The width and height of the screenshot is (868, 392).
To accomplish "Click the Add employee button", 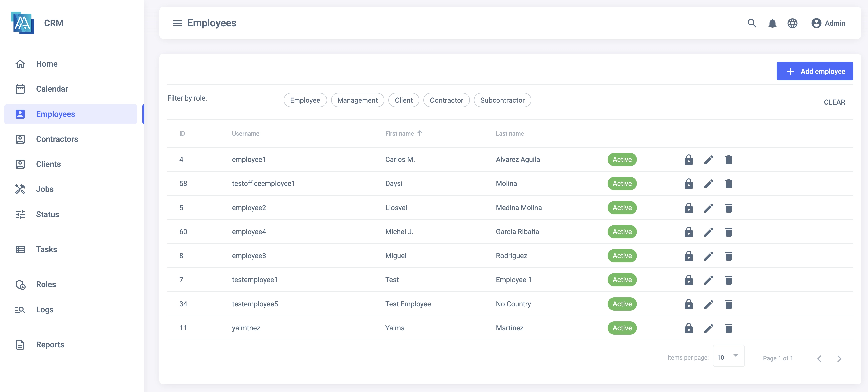I will pos(814,71).
